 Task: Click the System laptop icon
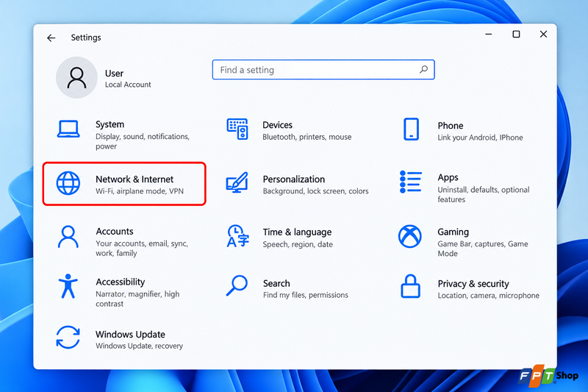68,129
